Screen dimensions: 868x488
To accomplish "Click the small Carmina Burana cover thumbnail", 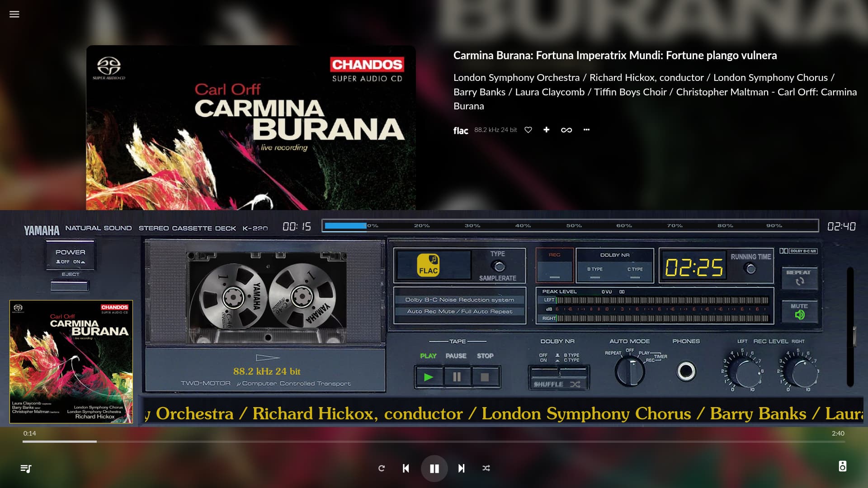I will 71,361.
